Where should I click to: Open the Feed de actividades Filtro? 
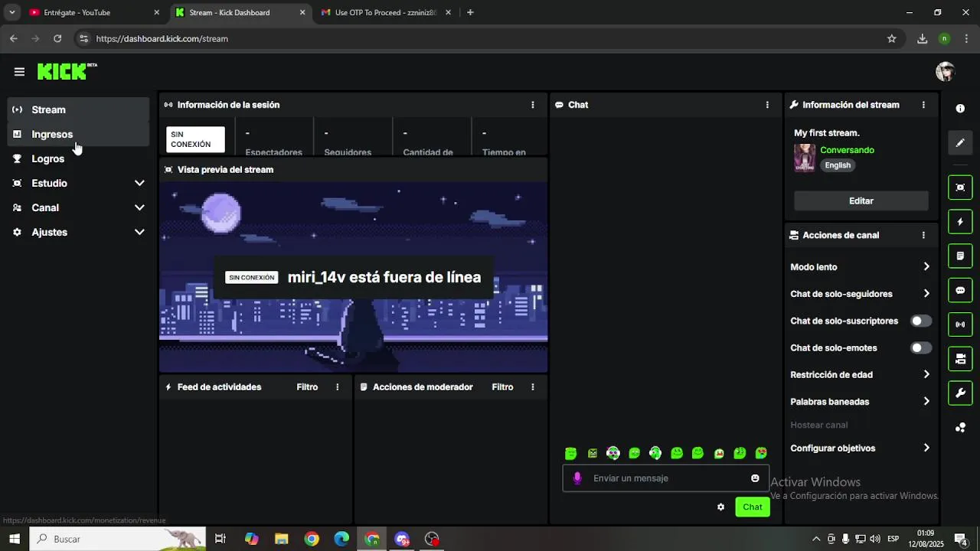(x=307, y=387)
